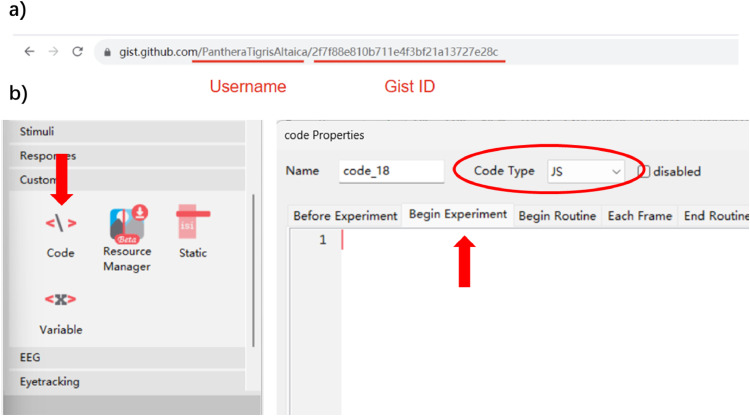Collapse the Custom components section
Screen dimensions: 750x416
[127, 180]
